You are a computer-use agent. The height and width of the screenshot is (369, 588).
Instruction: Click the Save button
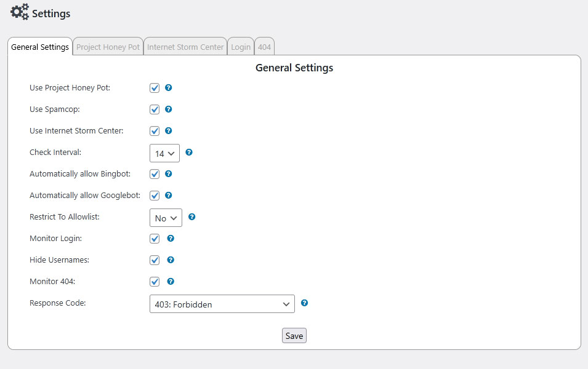coord(294,335)
